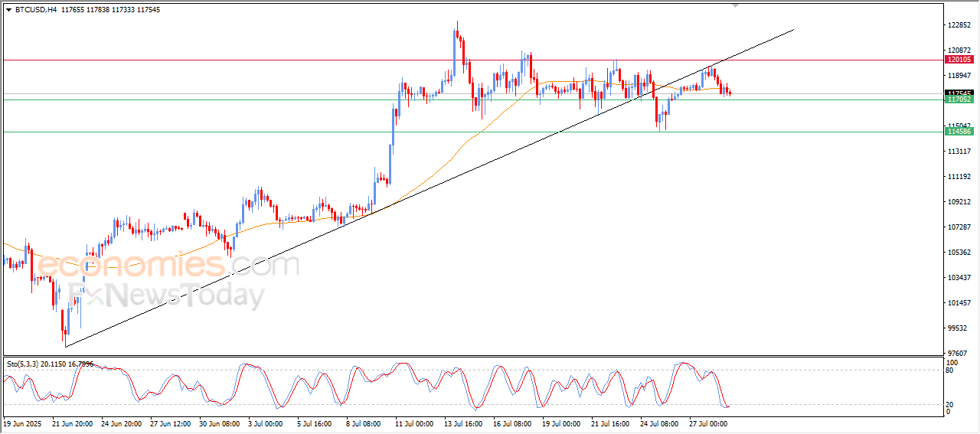980x434 pixels.
Task: Click the 24 Jul 08:00 time label
Action: tap(661, 423)
